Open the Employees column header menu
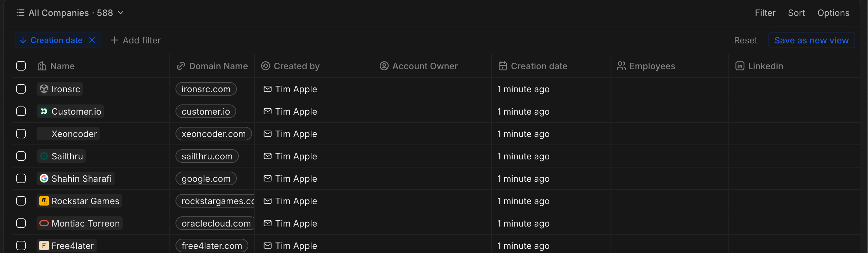The height and width of the screenshot is (253, 868). [669, 66]
